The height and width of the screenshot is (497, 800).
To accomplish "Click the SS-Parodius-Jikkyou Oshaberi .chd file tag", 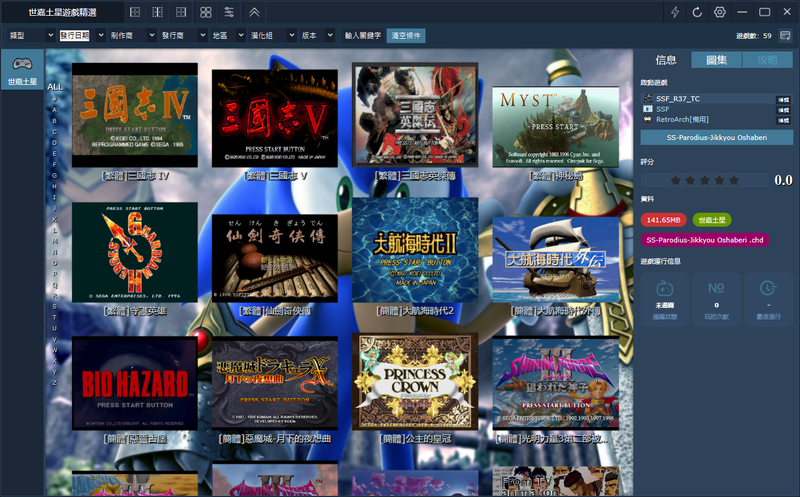I will [x=705, y=240].
